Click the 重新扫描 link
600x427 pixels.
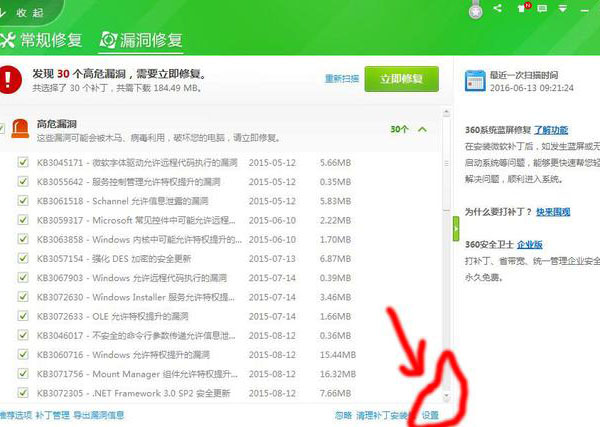pos(342,79)
